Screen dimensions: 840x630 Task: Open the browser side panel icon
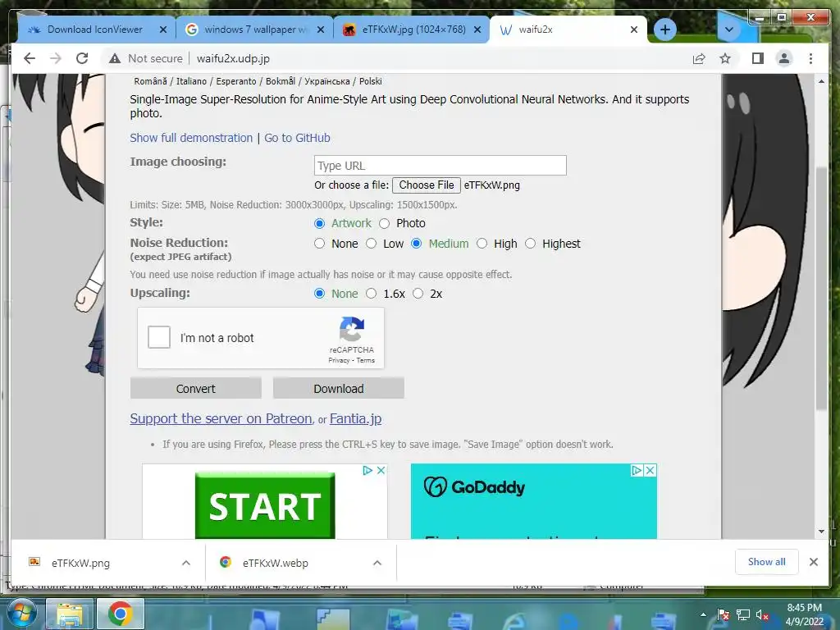757,58
